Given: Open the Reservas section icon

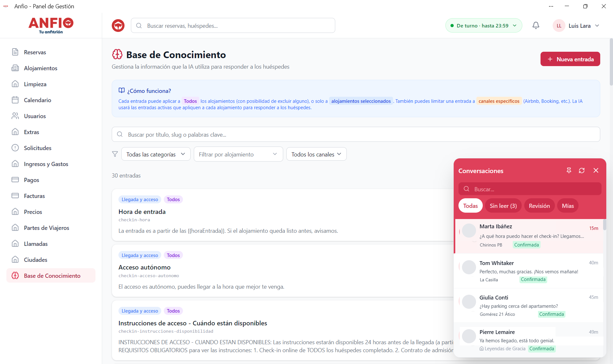Looking at the screenshot, I should 15,52.
